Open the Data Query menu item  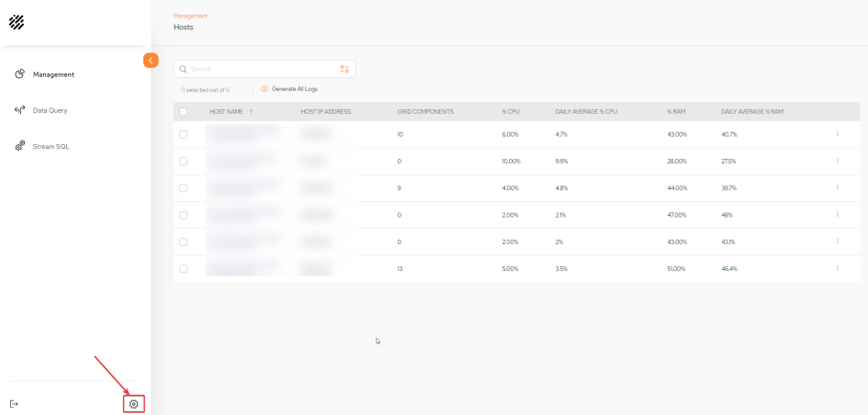[x=50, y=111]
